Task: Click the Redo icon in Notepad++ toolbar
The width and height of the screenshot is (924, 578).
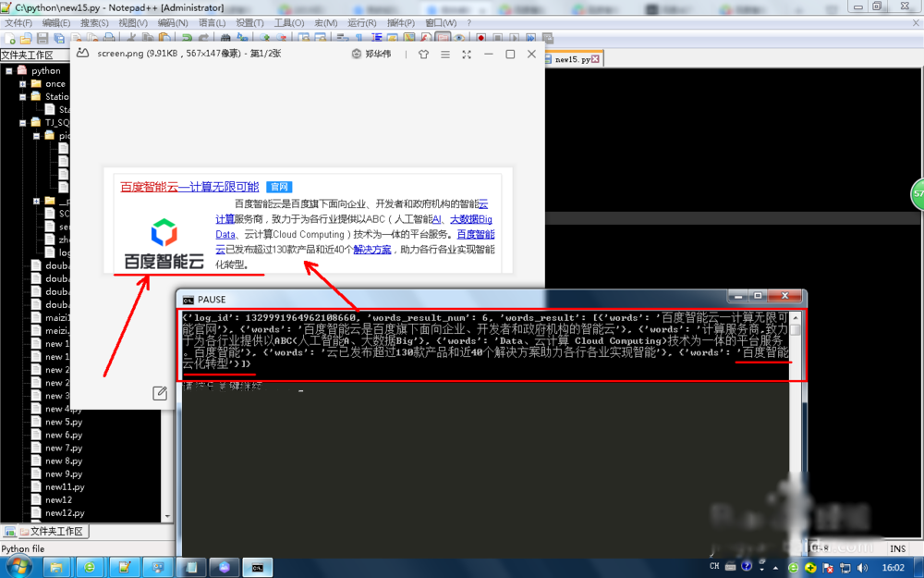Action: pos(203,38)
